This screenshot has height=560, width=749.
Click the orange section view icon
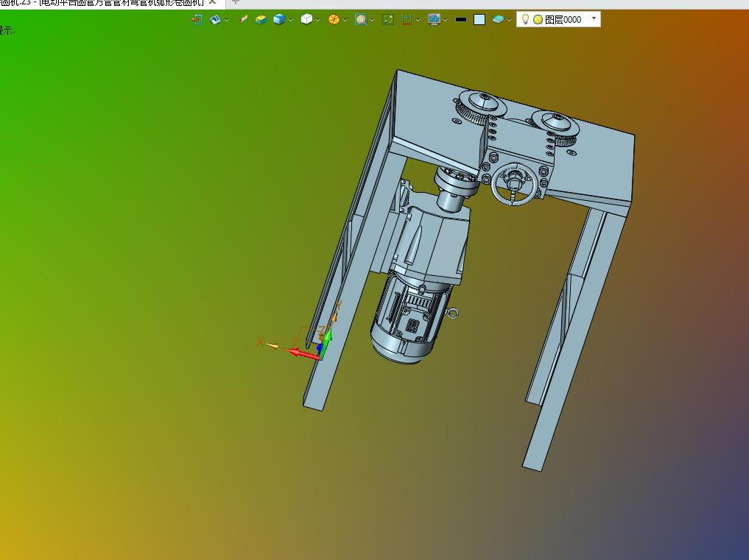334,20
